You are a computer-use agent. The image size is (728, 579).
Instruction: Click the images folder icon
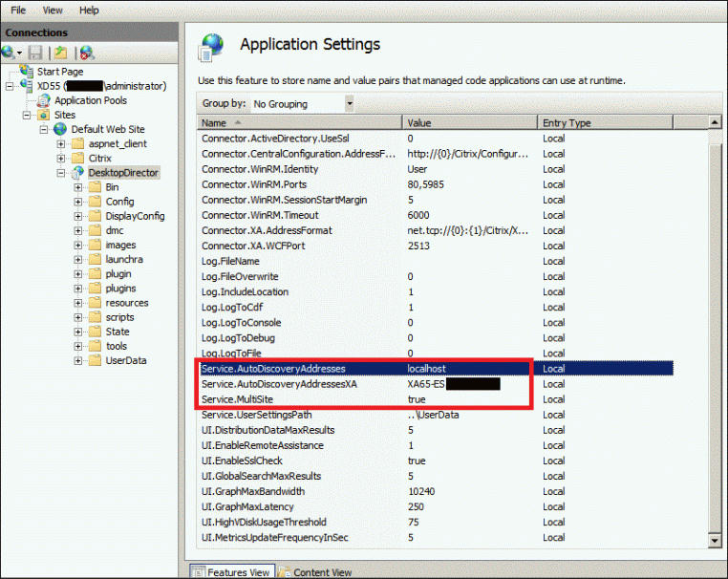(95, 245)
